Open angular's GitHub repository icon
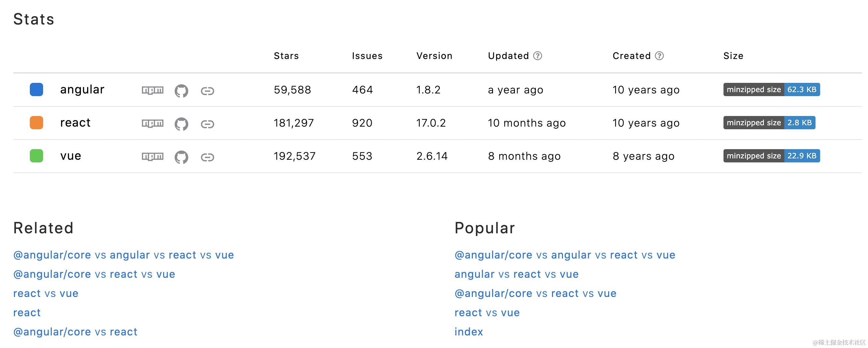 pyautogui.click(x=181, y=90)
